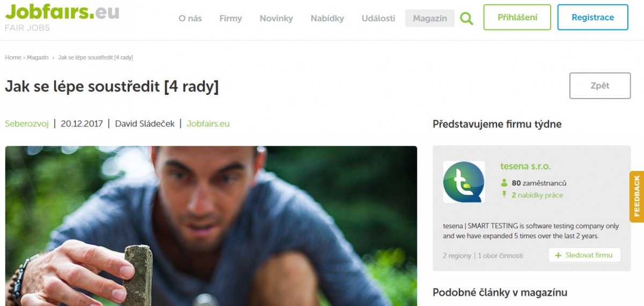This screenshot has height=306, width=644.
Task: Click the Přihlášení button
Action: (x=517, y=17)
